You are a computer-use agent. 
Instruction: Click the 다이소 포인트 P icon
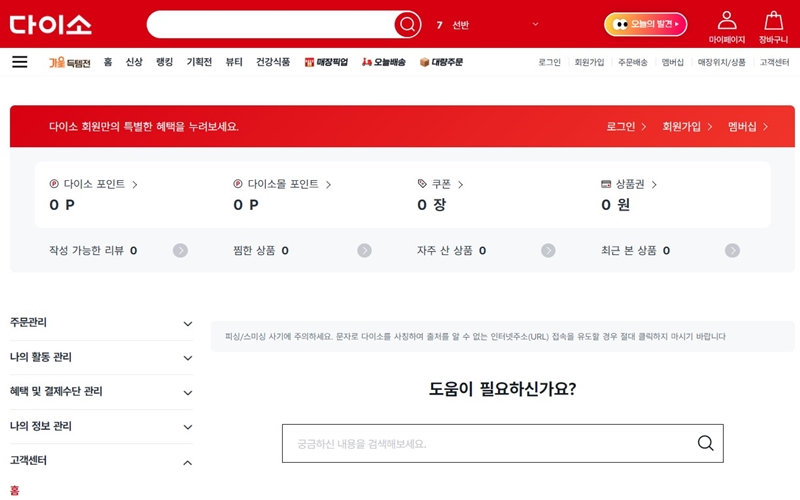[x=54, y=184]
